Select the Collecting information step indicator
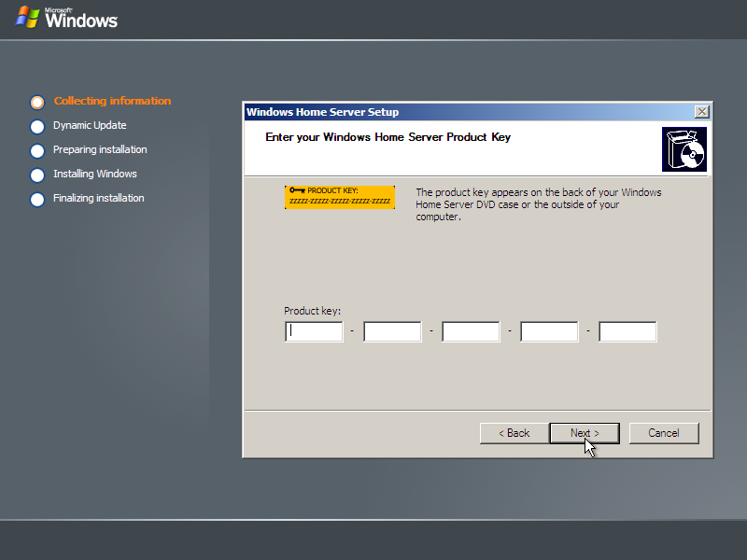This screenshot has width=747, height=560. pos(37,102)
